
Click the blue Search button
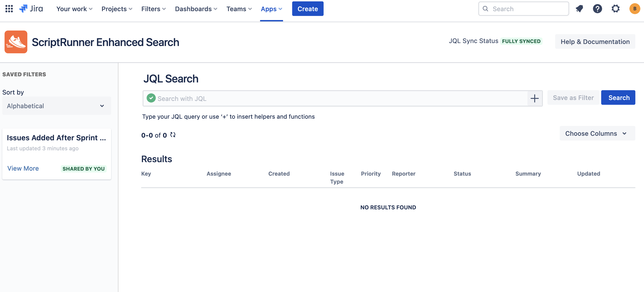[x=618, y=97]
